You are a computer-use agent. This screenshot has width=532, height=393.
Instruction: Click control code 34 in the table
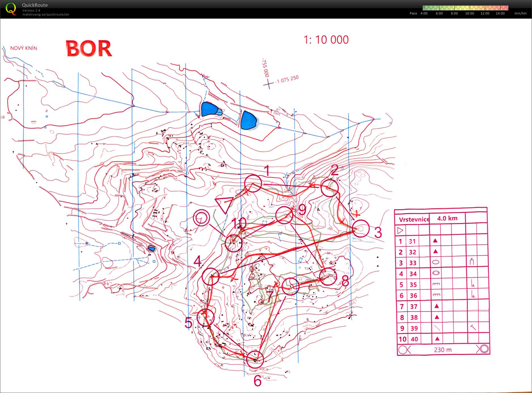click(413, 274)
